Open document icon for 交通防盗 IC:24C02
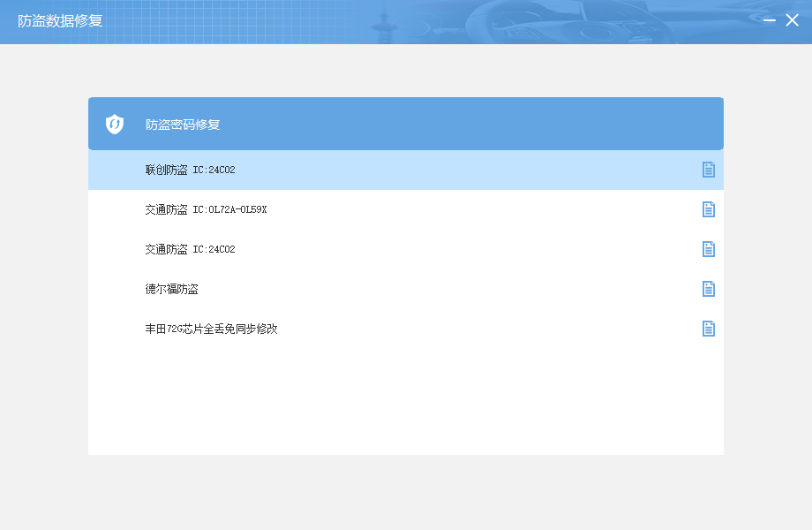The image size is (812, 530). (709, 249)
